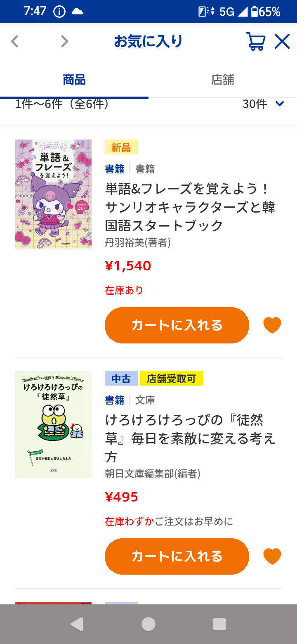Tap the info icon in status bar
The height and width of the screenshot is (644, 297).
(x=59, y=12)
